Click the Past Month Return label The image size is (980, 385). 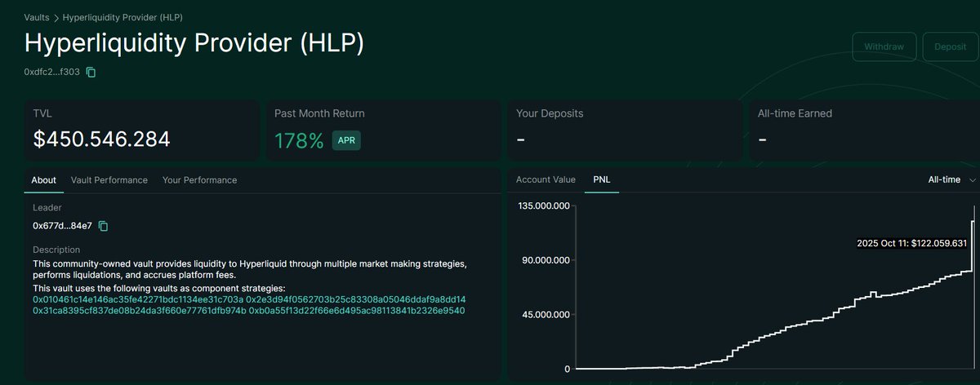pyautogui.click(x=319, y=113)
